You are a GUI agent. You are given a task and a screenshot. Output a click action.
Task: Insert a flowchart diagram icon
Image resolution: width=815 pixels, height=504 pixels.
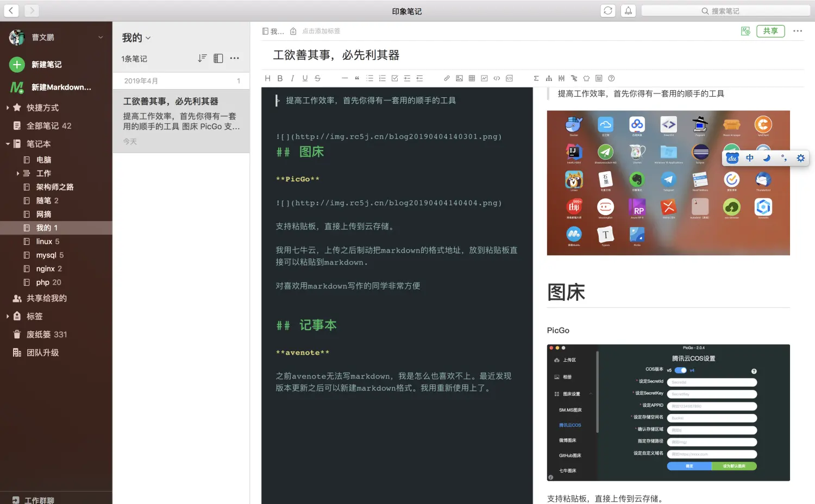click(549, 78)
